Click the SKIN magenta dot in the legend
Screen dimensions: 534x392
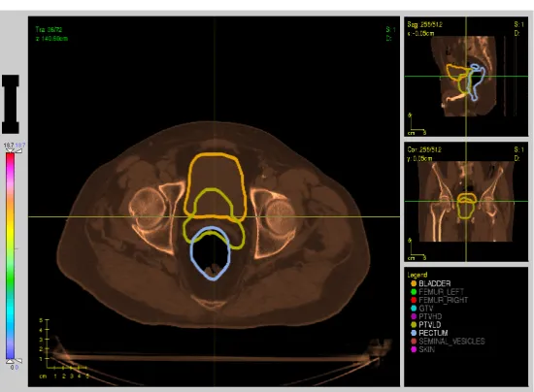click(x=414, y=349)
